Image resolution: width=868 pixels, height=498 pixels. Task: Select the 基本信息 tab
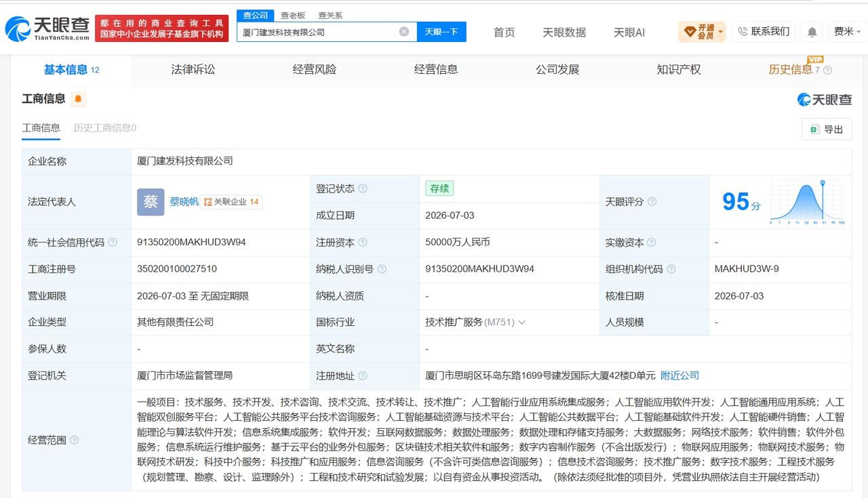(71, 70)
